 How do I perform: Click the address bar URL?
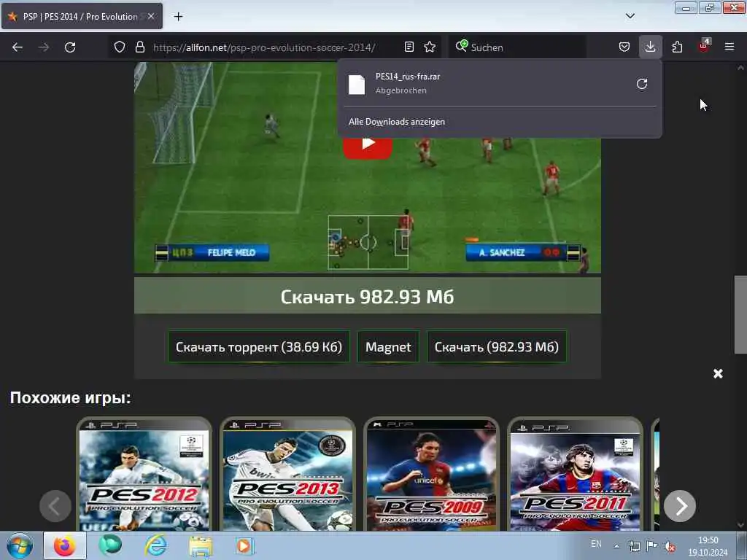click(x=264, y=47)
